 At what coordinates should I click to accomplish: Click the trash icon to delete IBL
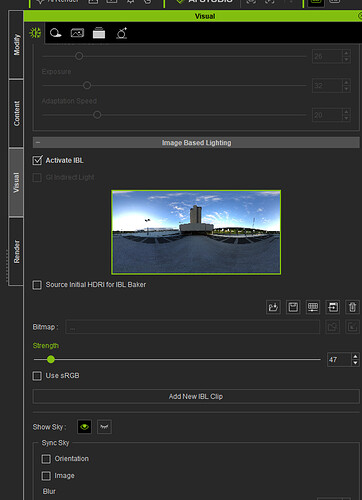click(352, 307)
